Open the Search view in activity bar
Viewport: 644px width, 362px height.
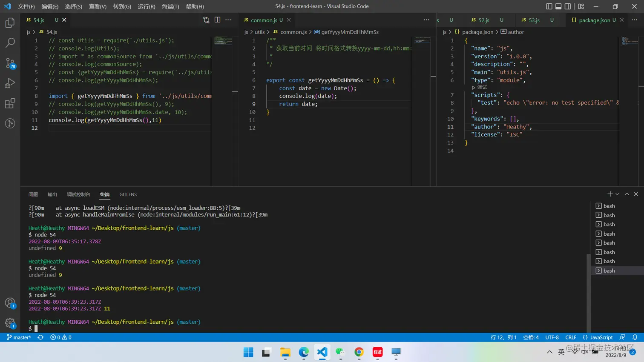(x=10, y=43)
